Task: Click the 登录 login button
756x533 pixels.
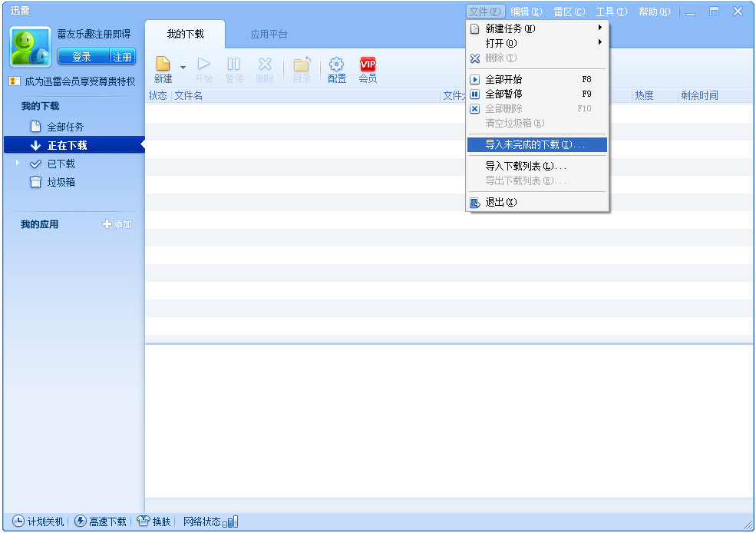Action: pos(83,56)
